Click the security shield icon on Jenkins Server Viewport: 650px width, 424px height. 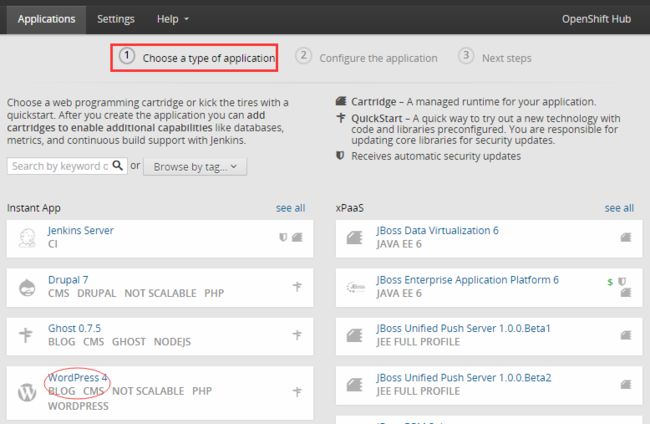coord(283,237)
